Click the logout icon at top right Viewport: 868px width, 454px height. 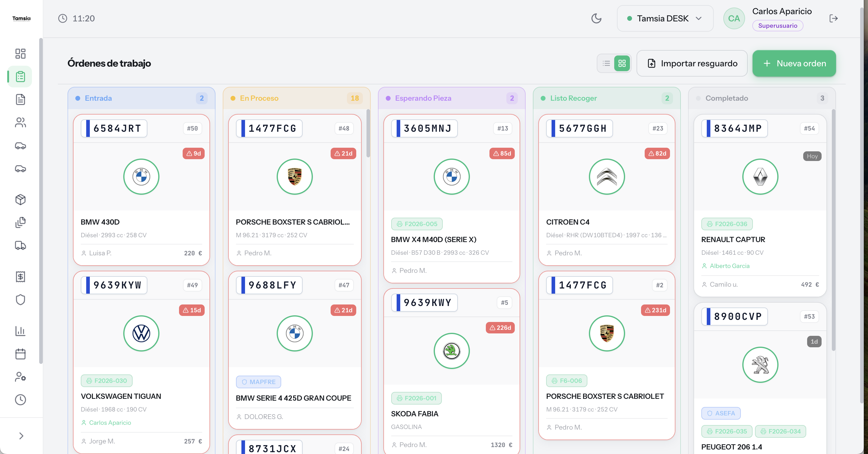click(833, 18)
